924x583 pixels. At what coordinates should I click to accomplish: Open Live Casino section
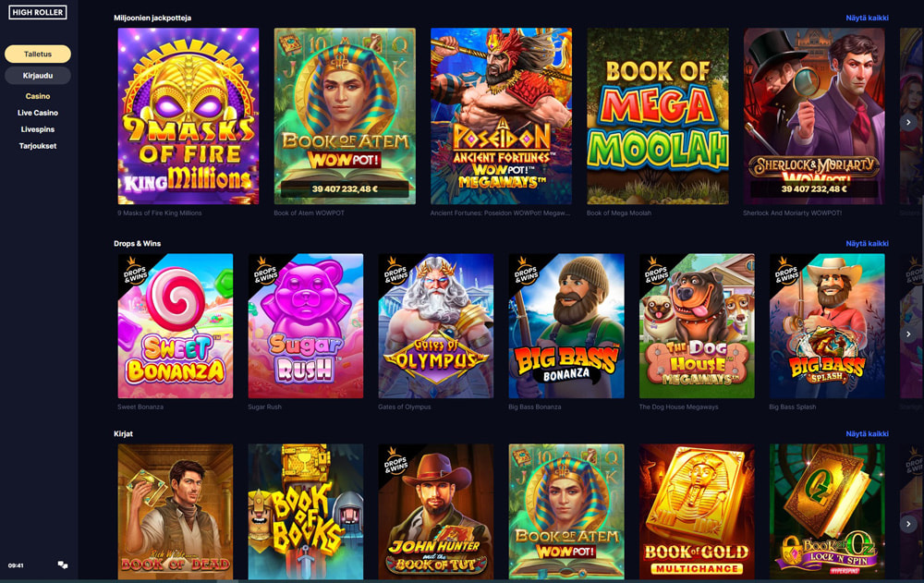click(x=38, y=113)
